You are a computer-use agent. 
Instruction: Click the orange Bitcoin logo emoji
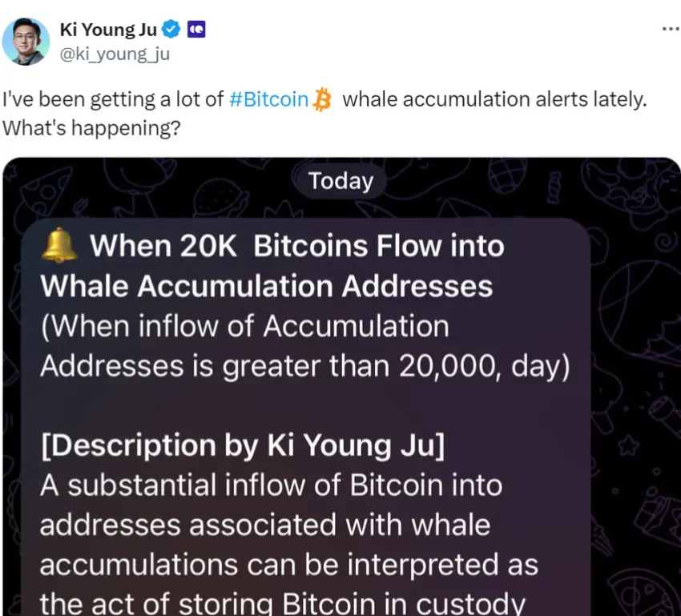click(322, 99)
